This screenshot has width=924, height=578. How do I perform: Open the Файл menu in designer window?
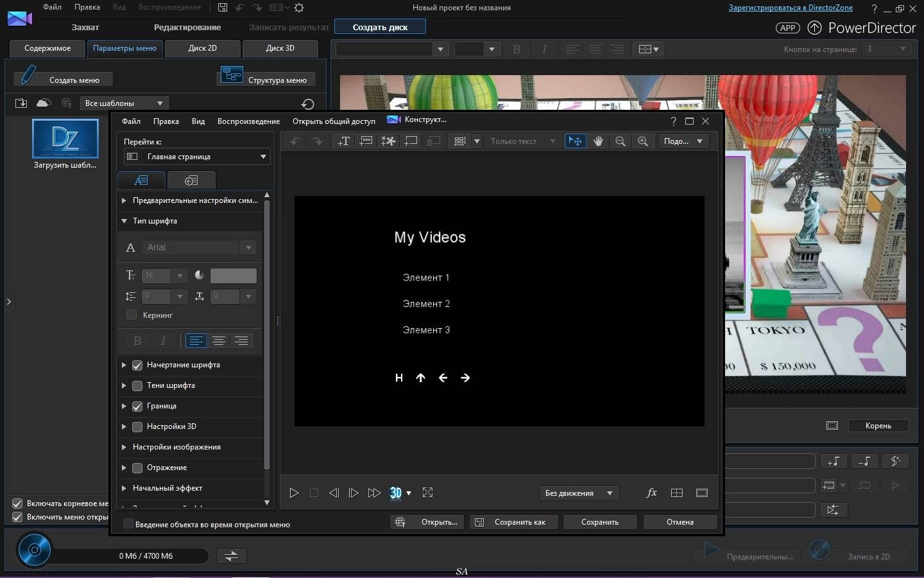131,121
